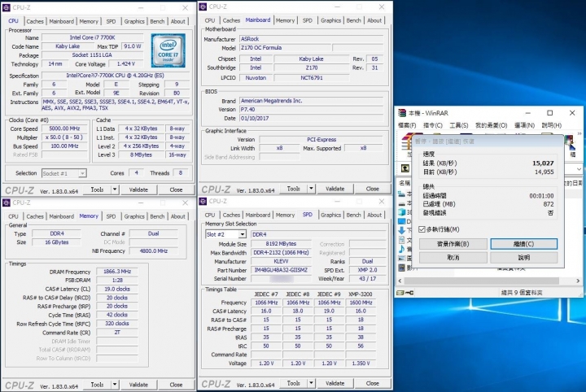
Task: Click the Background (B) button in WinRAR dialog
Action: [x=453, y=244]
